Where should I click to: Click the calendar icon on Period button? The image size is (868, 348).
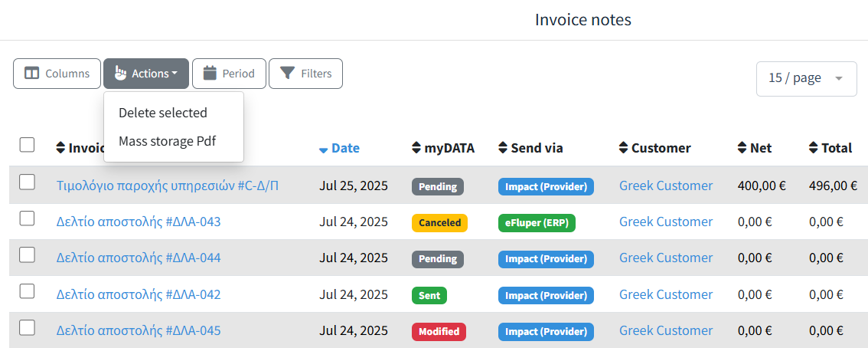pos(210,74)
